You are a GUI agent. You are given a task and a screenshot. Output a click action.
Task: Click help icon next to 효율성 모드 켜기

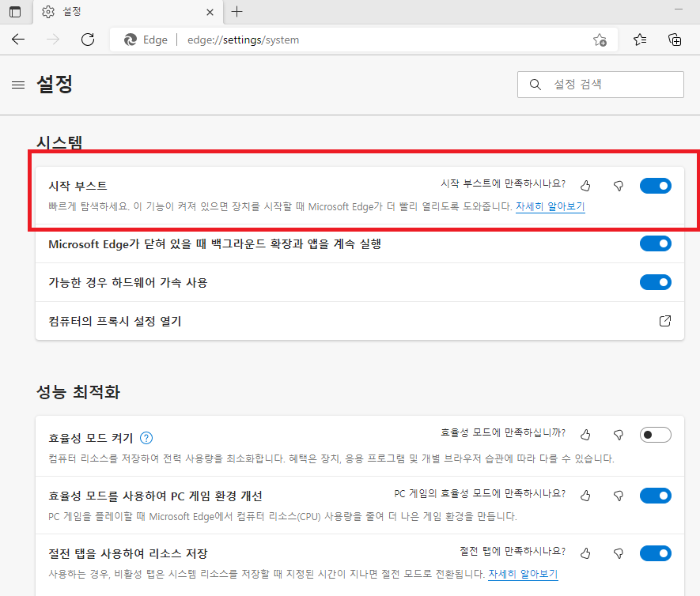146,438
